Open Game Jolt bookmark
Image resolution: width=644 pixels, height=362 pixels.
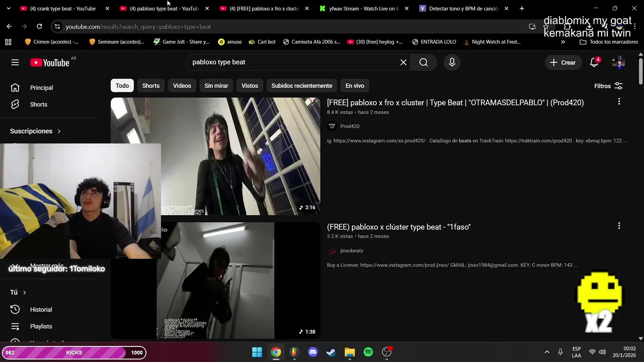pos(181,42)
